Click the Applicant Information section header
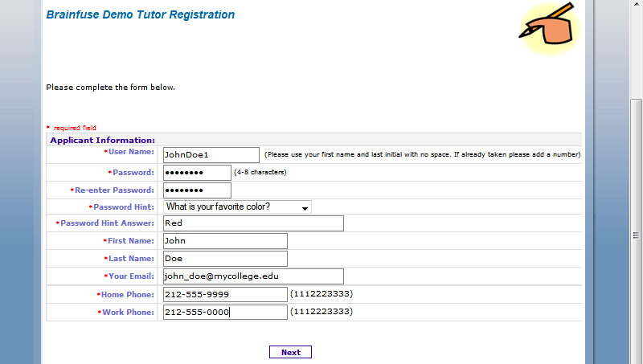The height and width of the screenshot is (364, 643). coord(102,140)
